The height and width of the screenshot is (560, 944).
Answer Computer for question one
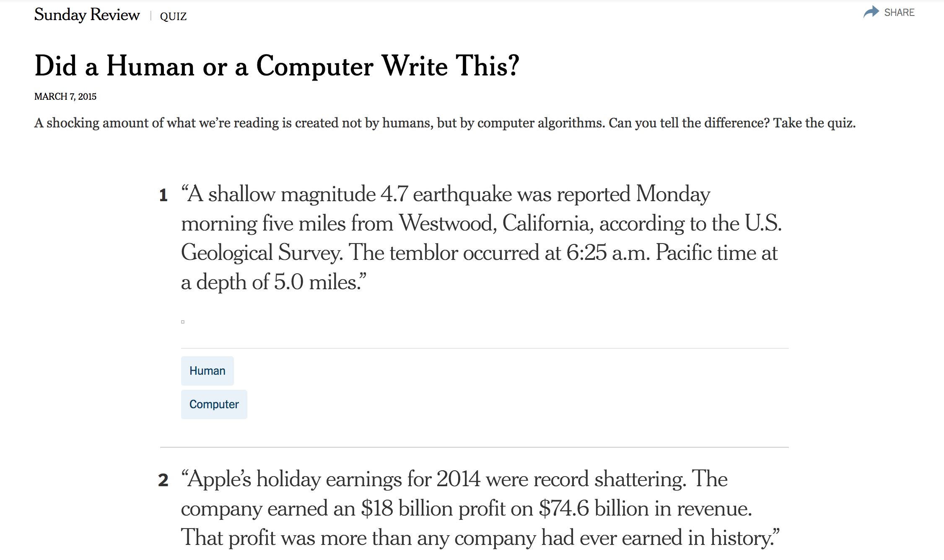(214, 404)
